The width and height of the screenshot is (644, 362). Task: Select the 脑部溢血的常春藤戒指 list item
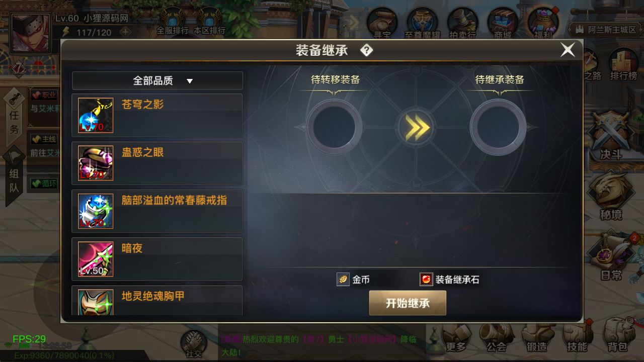coord(157,212)
